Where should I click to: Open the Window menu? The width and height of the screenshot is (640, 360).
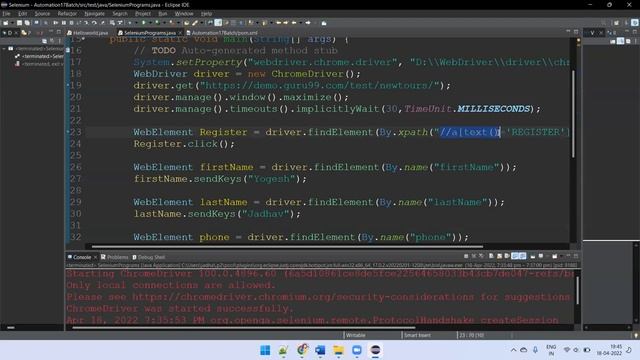(184, 13)
